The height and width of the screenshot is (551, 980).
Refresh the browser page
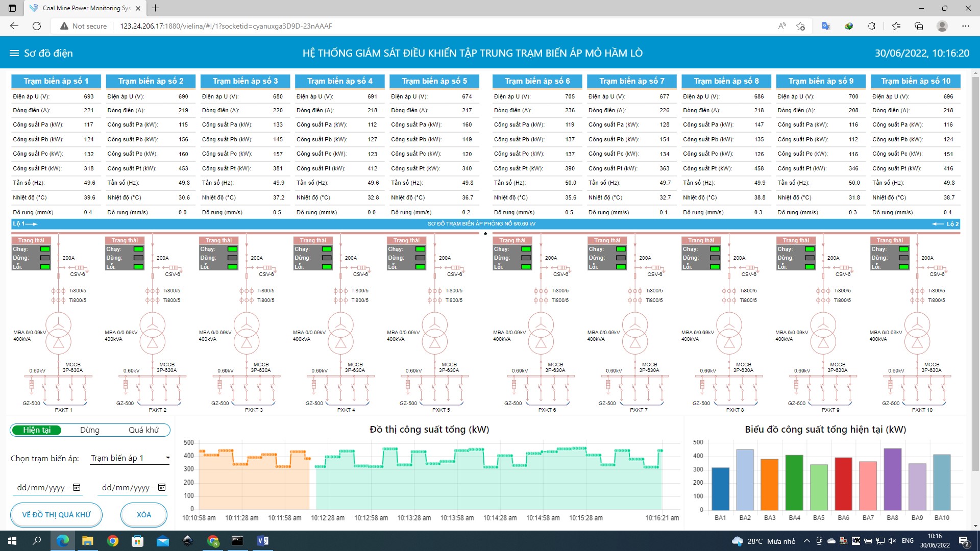[x=37, y=26]
